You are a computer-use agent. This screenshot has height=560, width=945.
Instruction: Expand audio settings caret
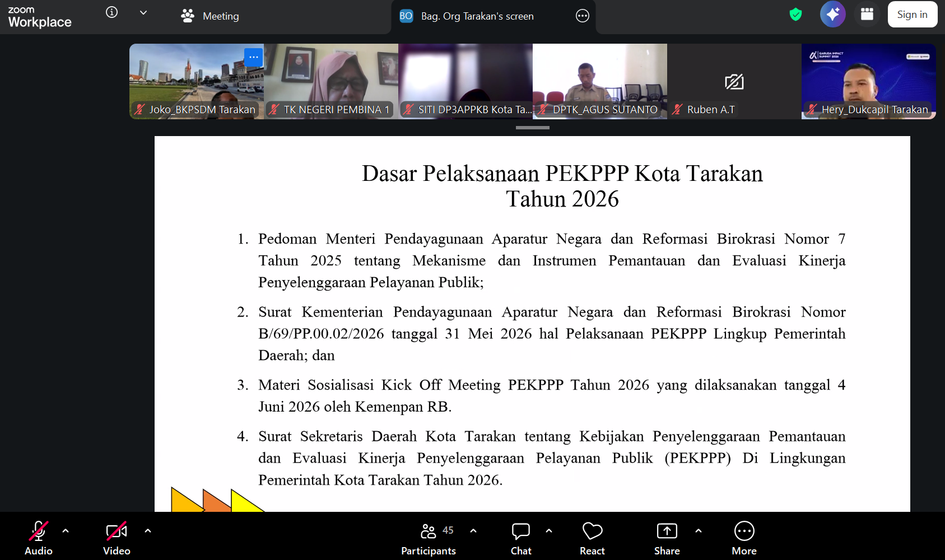coord(66,530)
